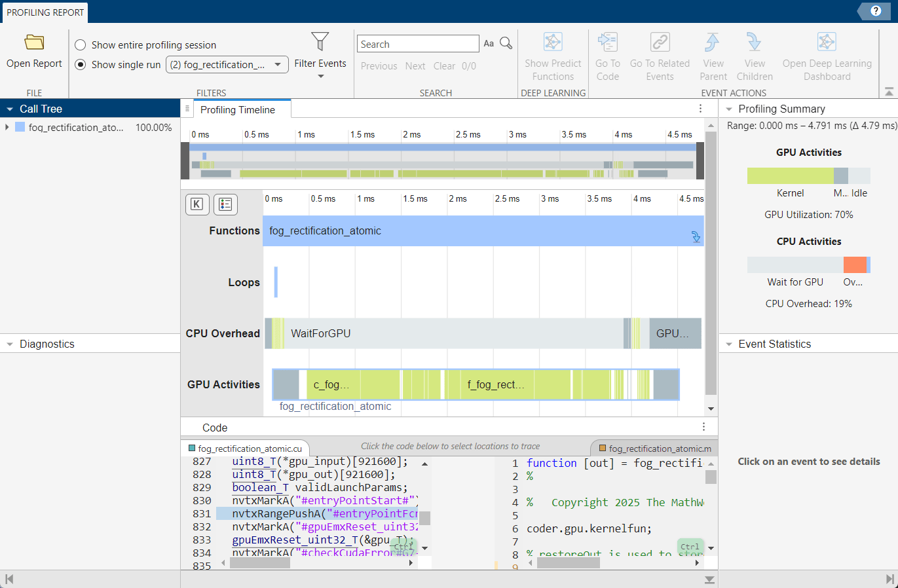898x588 pixels.
Task: Click timeline vertical scrollbar up arrow
Action: (x=711, y=124)
